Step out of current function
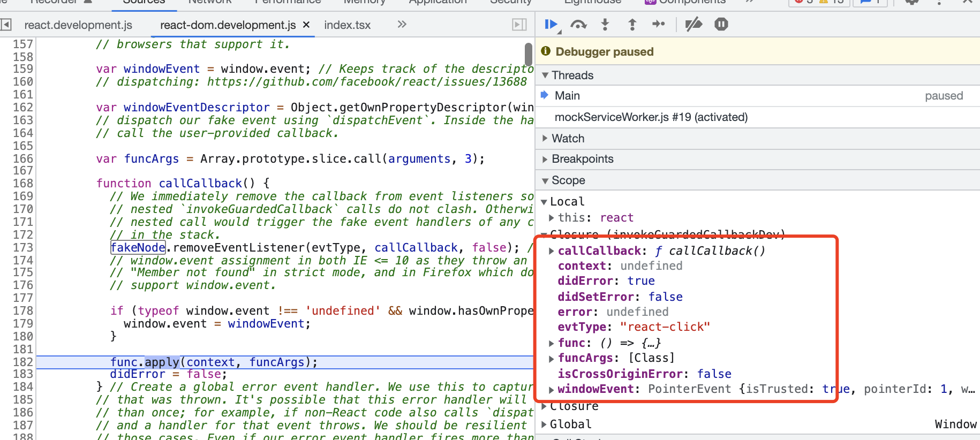This screenshot has width=980, height=440. (632, 25)
